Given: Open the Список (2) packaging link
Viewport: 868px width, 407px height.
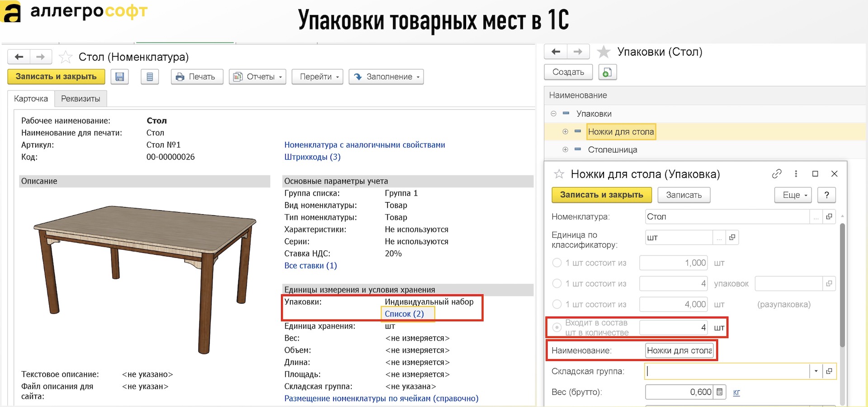Looking at the screenshot, I should click(x=405, y=314).
